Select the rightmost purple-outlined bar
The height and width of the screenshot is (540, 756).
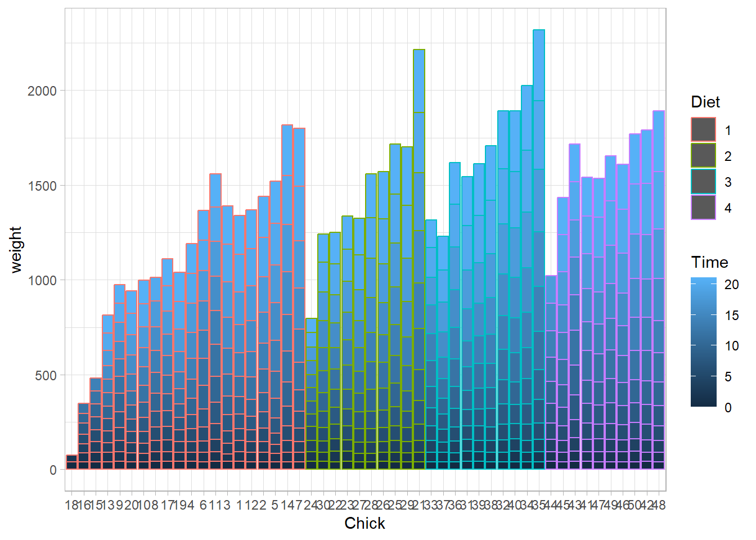(659, 290)
